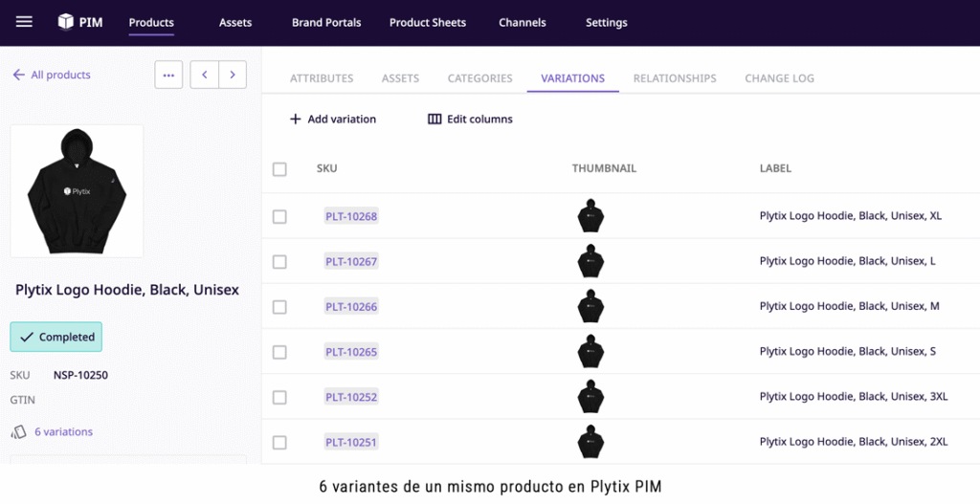
Task: Click the 6 variations link
Action: (64, 431)
